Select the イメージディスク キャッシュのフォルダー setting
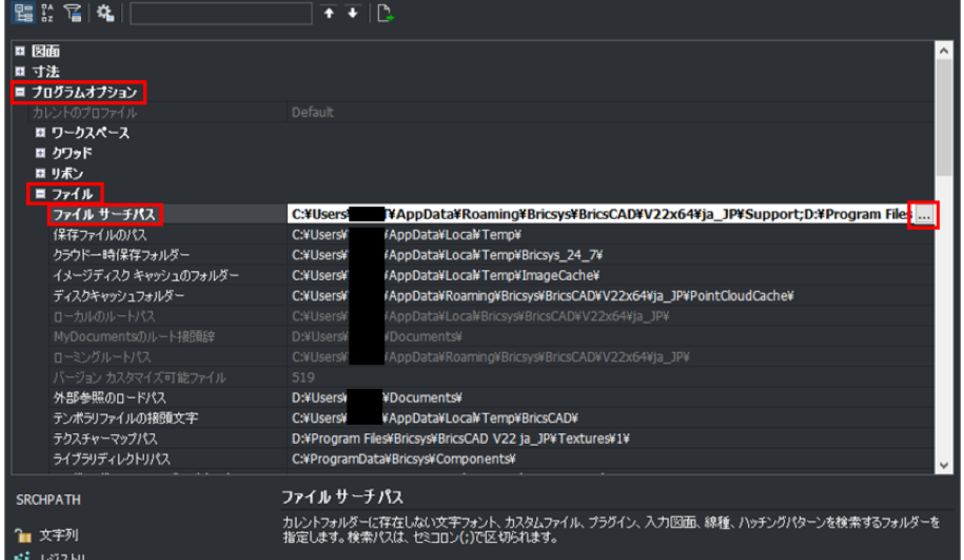Image resolution: width=964 pixels, height=560 pixels. pyautogui.click(x=146, y=275)
